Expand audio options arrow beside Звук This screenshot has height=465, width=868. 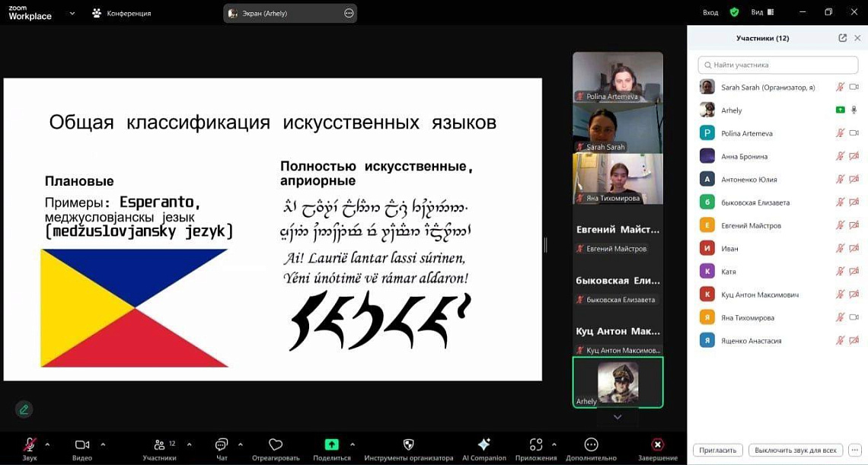click(x=47, y=444)
